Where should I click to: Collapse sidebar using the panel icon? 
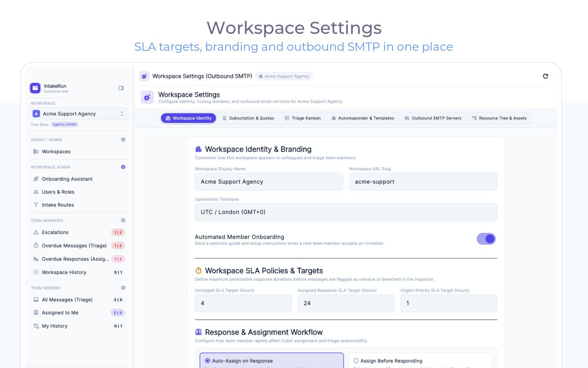click(x=121, y=88)
